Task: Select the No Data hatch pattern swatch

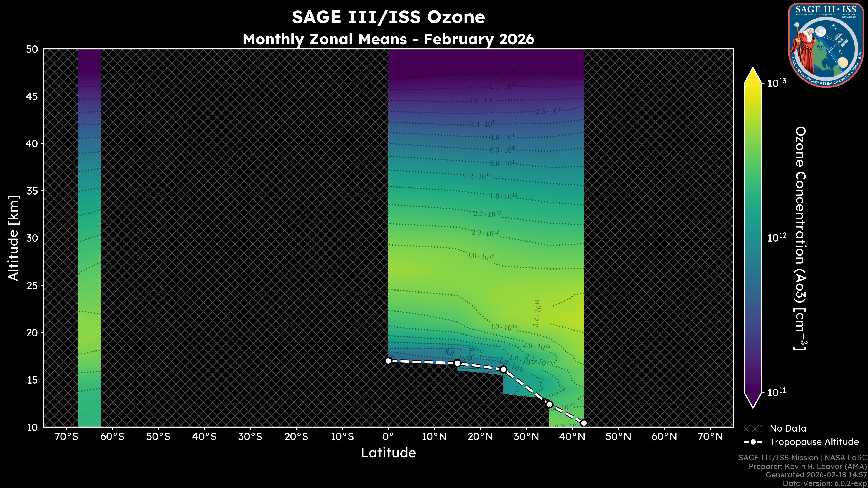Action: [754, 428]
